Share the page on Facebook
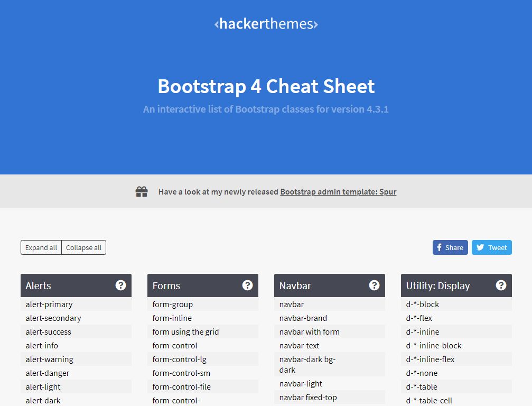This screenshot has height=406, width=532. (450, 247)
